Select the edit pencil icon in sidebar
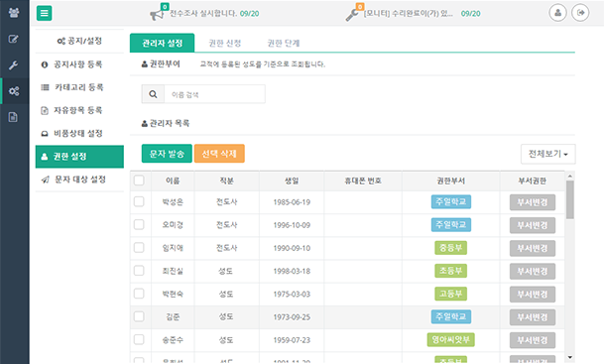Screen dimensions: 604x364 (14, 39)
